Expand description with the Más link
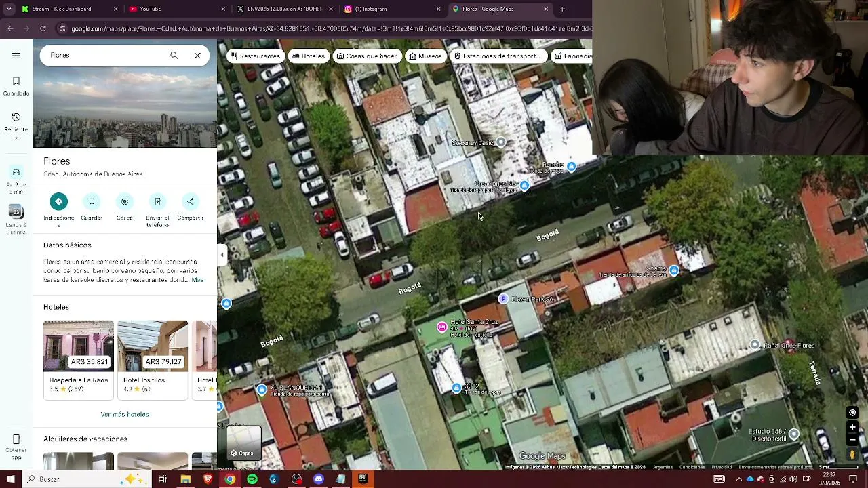 [x=197, y=280]
